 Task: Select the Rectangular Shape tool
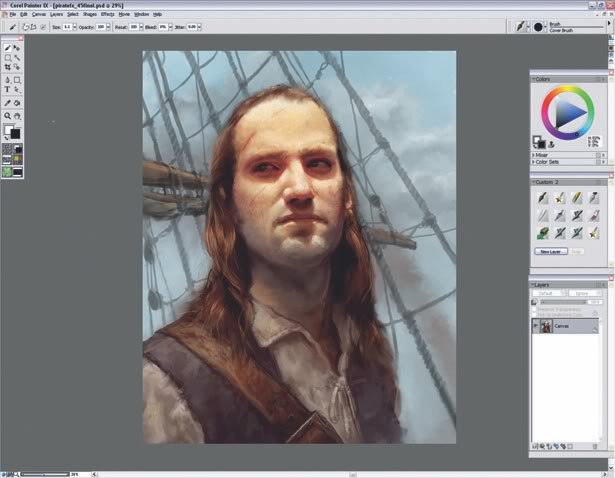click(x=17, y=80)
